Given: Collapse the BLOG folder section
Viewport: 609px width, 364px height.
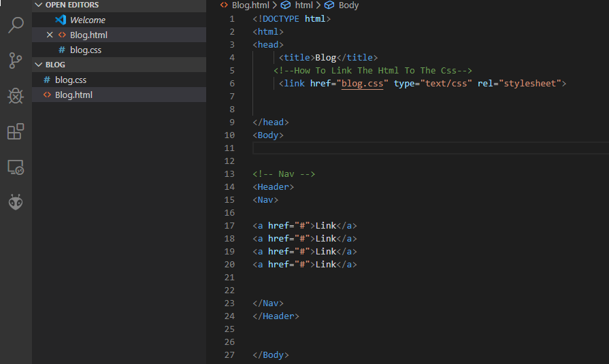Looking at the screenshot, I should pyautogui.click(x=38, y=65).
